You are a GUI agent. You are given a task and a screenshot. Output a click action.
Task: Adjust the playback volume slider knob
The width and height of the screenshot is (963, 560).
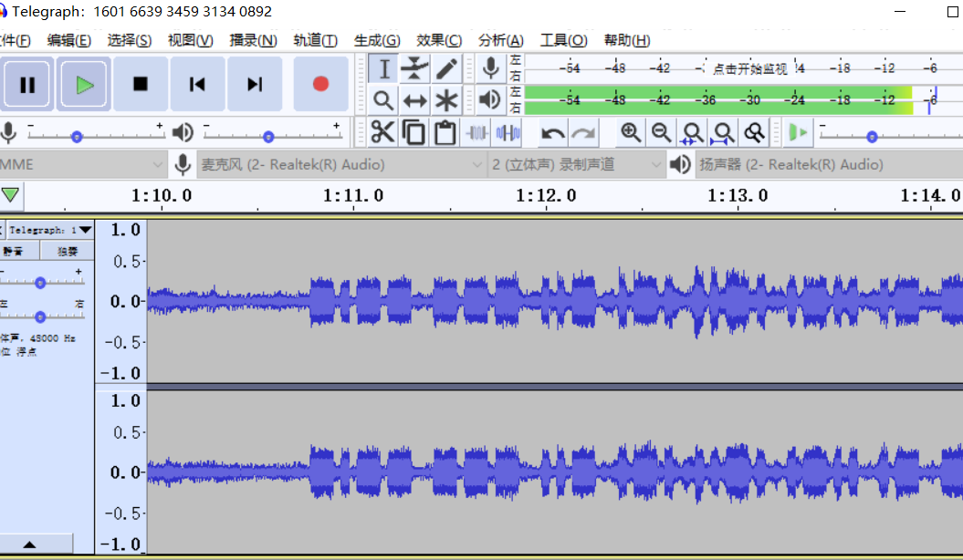coord(268,137)
